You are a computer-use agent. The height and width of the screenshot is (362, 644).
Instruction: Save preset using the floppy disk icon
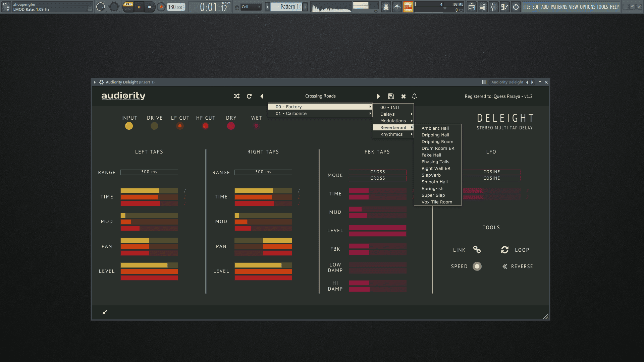click(x=391, y=96)
